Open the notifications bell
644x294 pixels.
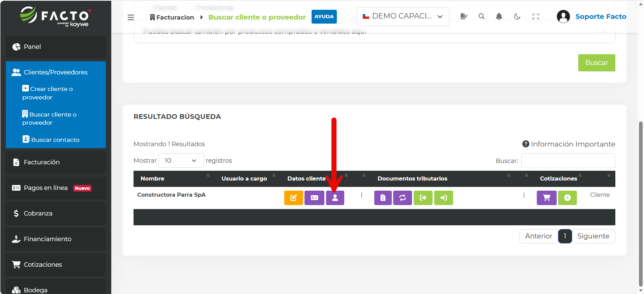pos(499,16)
